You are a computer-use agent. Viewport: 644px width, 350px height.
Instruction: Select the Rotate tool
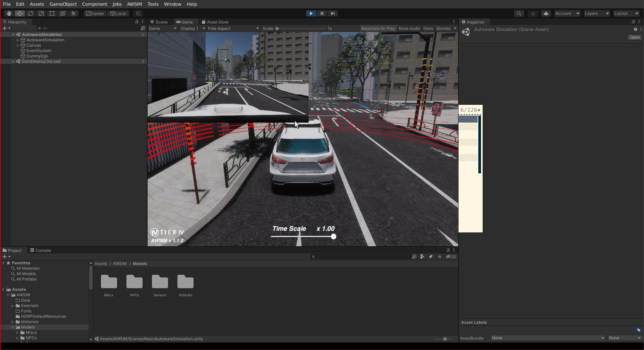click(31, 13)
